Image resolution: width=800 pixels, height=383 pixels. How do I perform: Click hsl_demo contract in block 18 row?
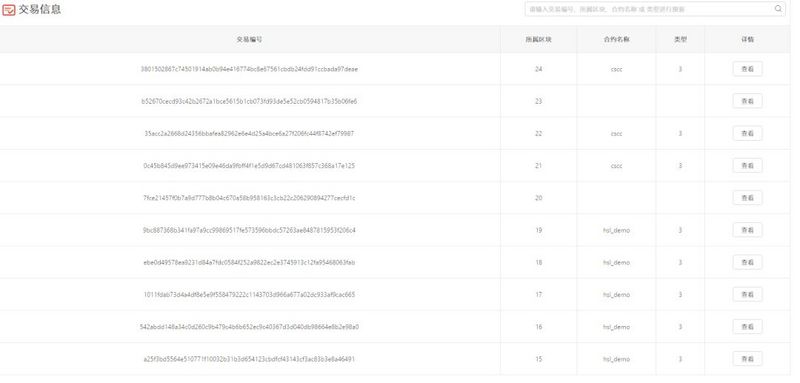click(x=616, y=262)
